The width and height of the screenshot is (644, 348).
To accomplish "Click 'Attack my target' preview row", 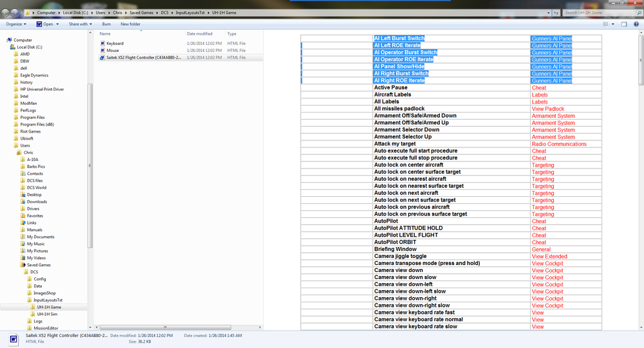I will pyautogui.click(x=451, y=143).
